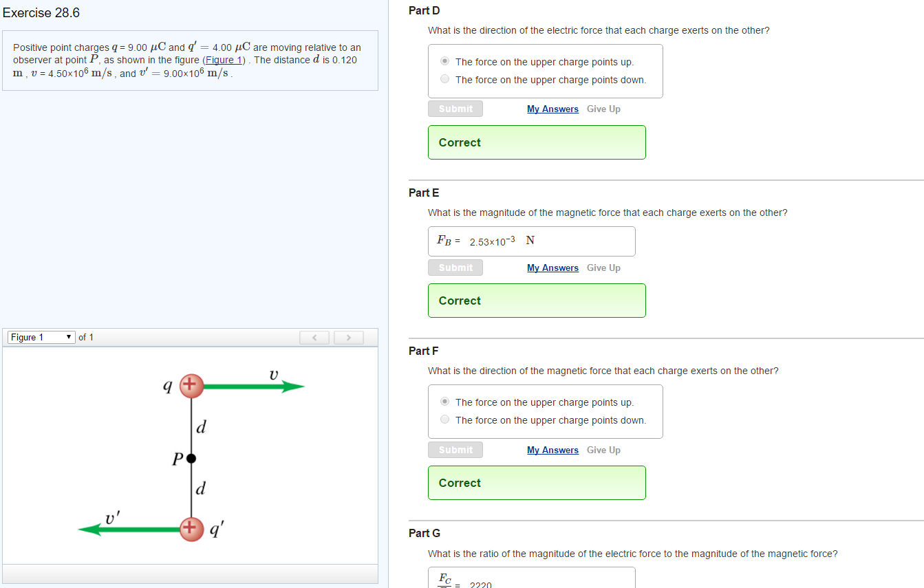This screenshot has height=588, width=924.
Task: Click Give Up for Part D
Action: tap(603, 109)
